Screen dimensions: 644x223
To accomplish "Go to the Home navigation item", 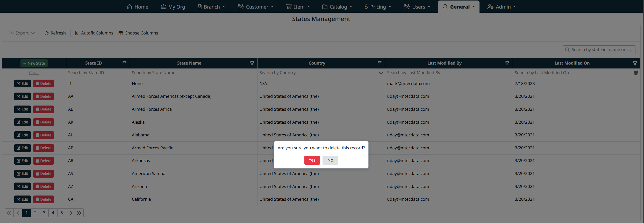I will (x=137, y=7).
